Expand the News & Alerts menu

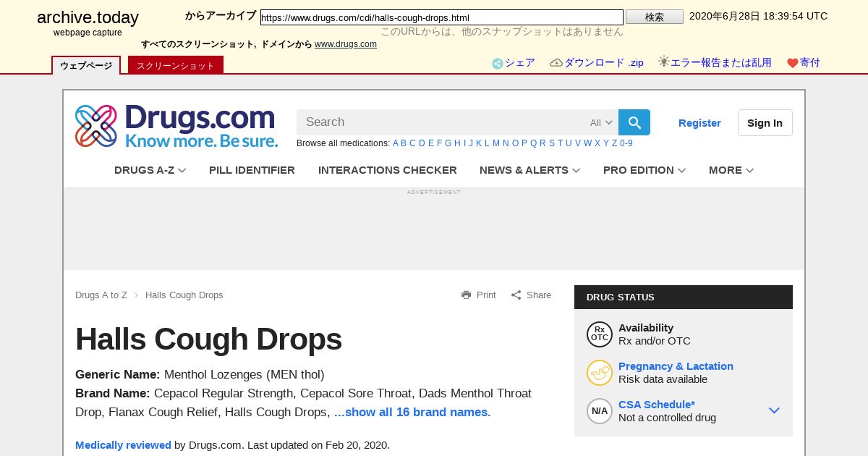click(530, 170)
